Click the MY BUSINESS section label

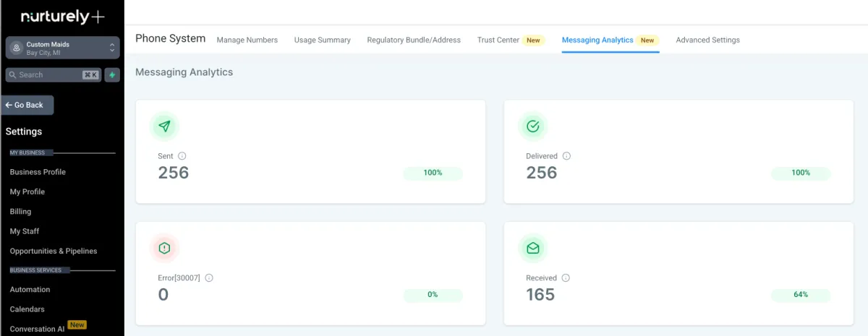point(27,152)
